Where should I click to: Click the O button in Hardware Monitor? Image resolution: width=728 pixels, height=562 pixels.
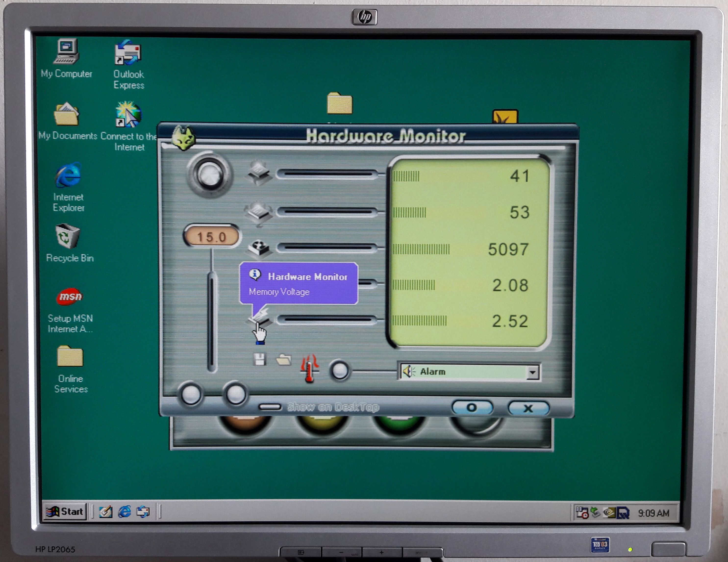(472, 407)
